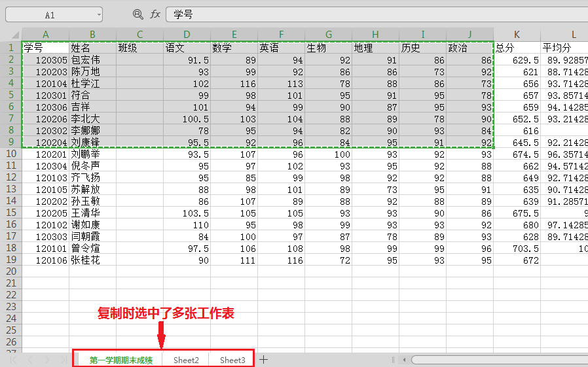Click 孙玉敏 name cell
Viewport: 588px width, 367px height.
pyautogui.click(x=92, y=201)
